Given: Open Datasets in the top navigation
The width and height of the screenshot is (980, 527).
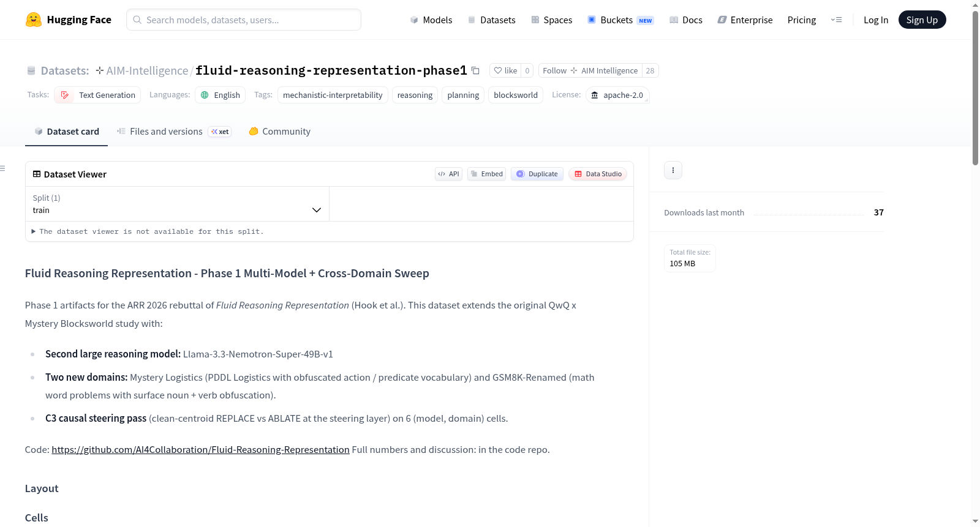Looking at the screenshot, I should coord(491,20).
